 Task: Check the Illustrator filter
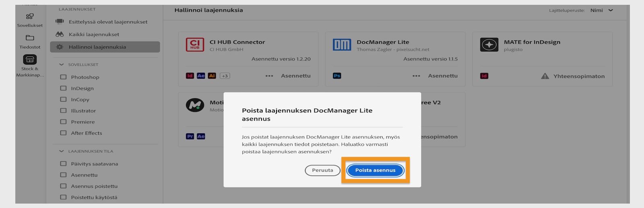tap(63, 111)
